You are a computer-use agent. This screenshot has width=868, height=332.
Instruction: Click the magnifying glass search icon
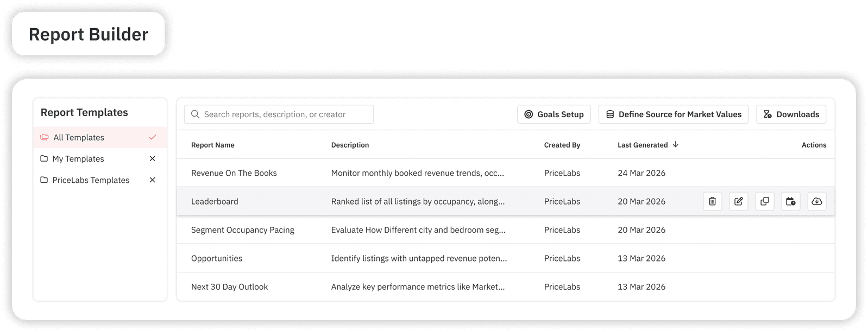coord(195,114)
